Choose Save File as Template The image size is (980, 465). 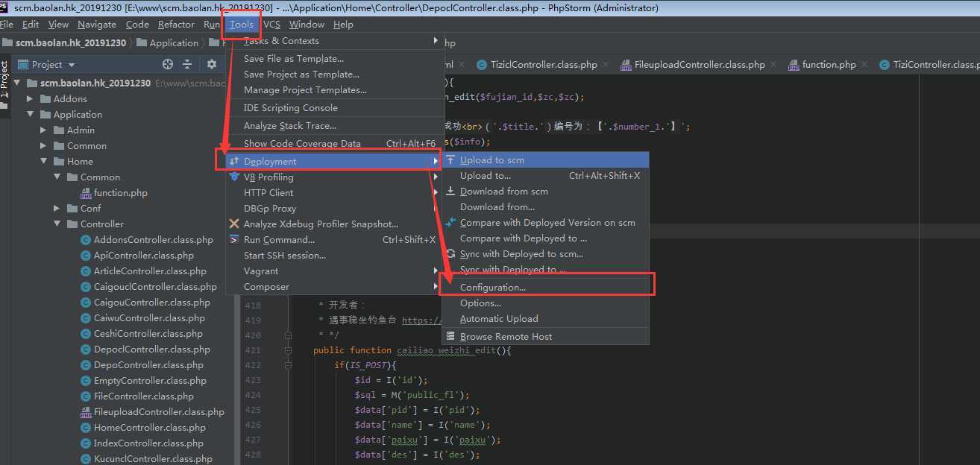tap(333, 59)
